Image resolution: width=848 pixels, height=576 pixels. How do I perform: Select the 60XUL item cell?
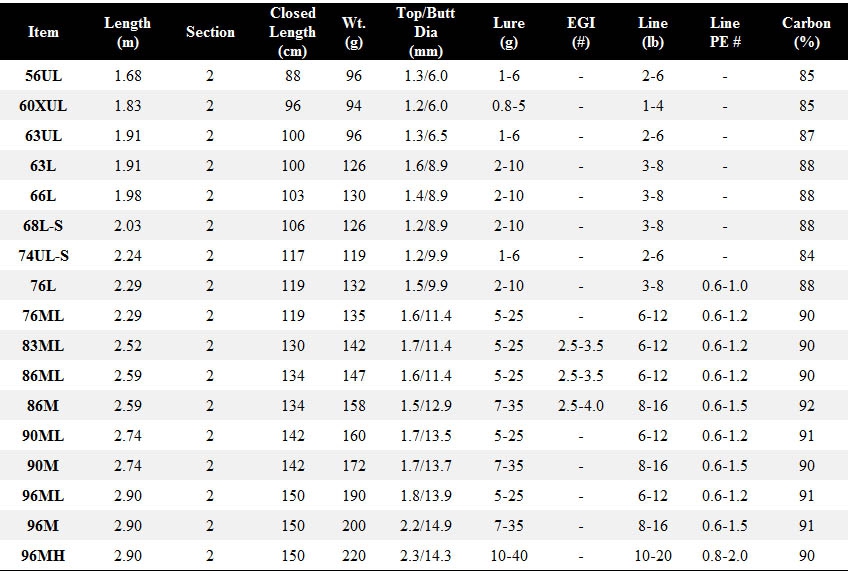point(43,105)
